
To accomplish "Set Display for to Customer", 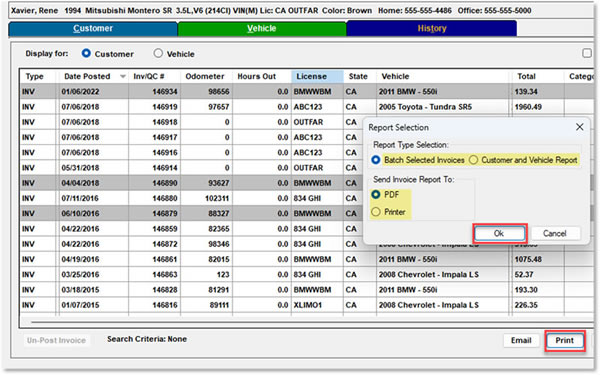I will tap(108, 54).
